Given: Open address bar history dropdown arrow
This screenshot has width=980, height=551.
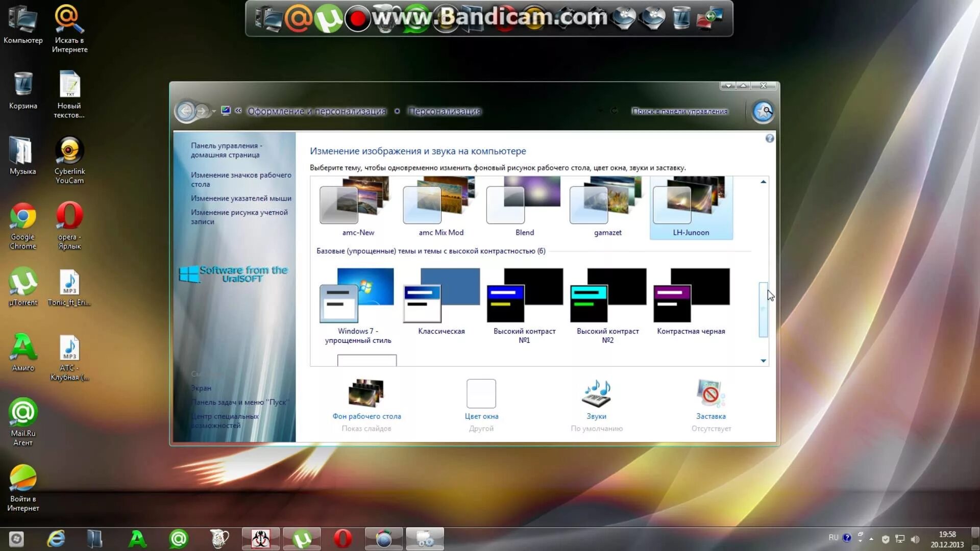Looking at the screenshot, I should (x=600, y=111).
